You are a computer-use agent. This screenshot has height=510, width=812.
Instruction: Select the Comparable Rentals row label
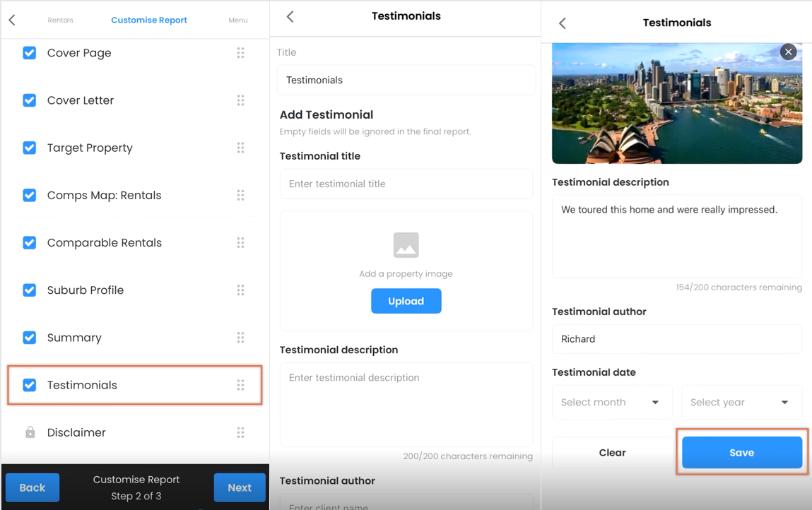(105, 243)
